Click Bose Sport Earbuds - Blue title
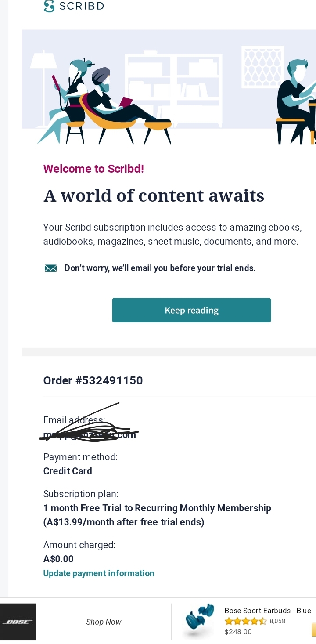Screen dimensions: 316x644 [x=268, y=611]
